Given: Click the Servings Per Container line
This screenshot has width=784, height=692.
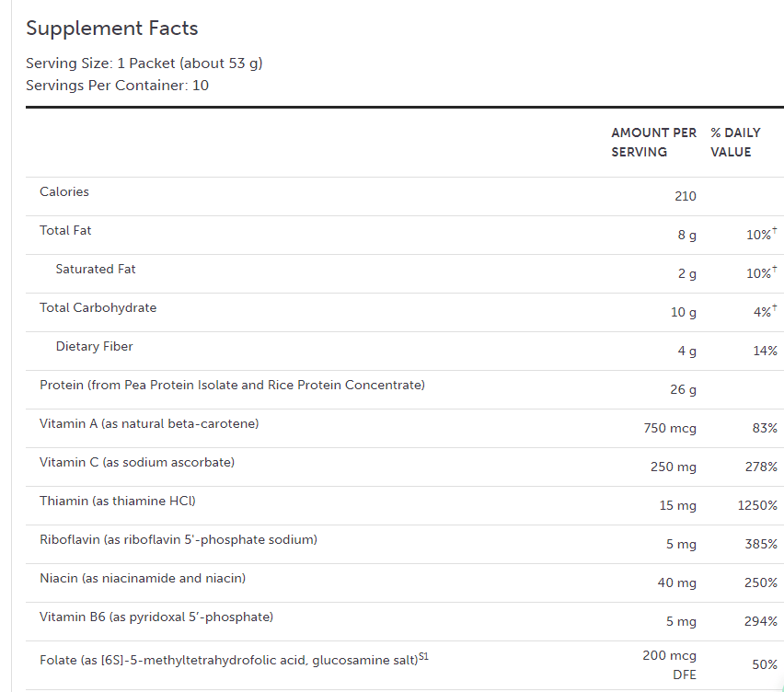Looking at the screenshot, I should 117,86.
